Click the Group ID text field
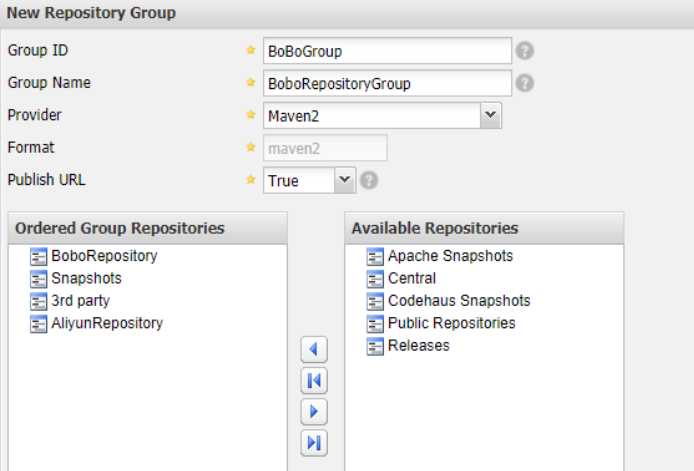694x471 pixels. pos(387,51)
